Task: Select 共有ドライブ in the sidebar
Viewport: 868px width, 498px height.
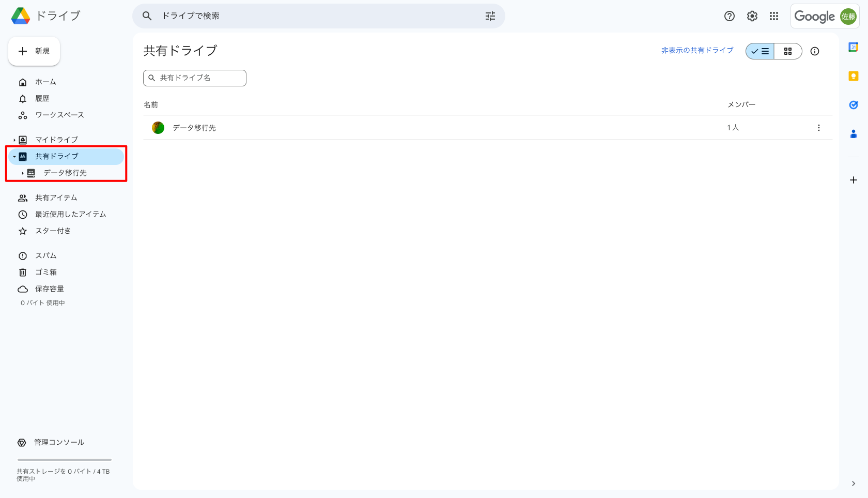Action: [66, 157]
